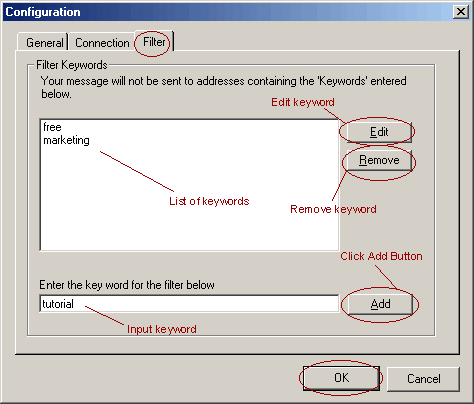The height and width of the screenshot is (404, 474).
Task: Remove the selected keyword with Remove button
Action: [379, 160]
